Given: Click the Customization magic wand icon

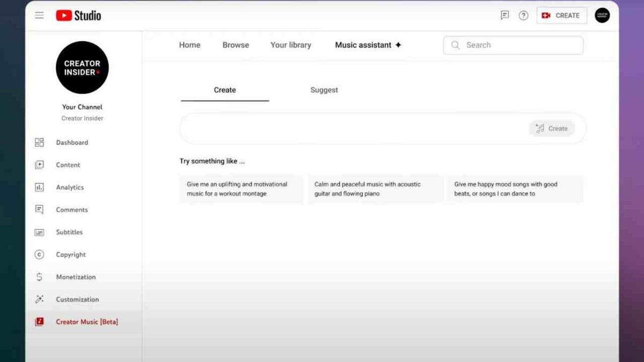Looking at the screenshot, I should coord(39,299).
